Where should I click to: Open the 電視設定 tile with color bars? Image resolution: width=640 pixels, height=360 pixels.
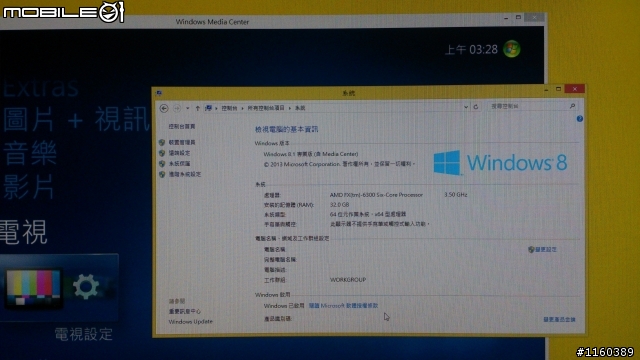[x=59, y=287]
